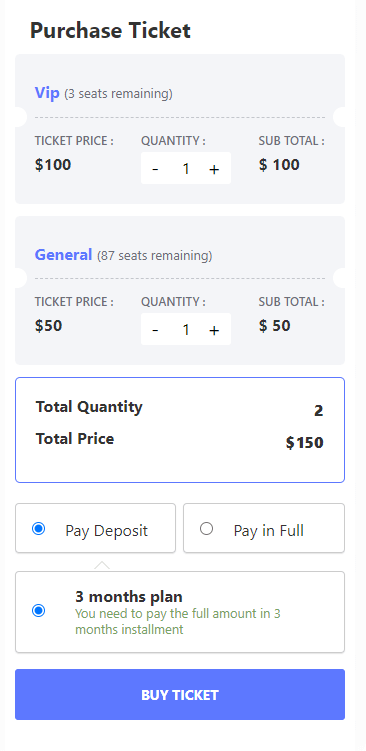
Task: Increase the Vip ticket quantity
Action: coord(214,169)
